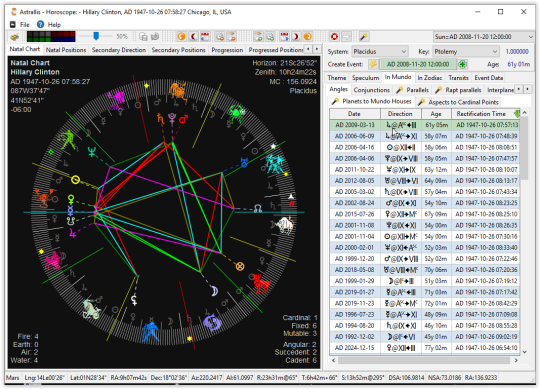Open the Event Data tab
540x389 pixels.
489,78
